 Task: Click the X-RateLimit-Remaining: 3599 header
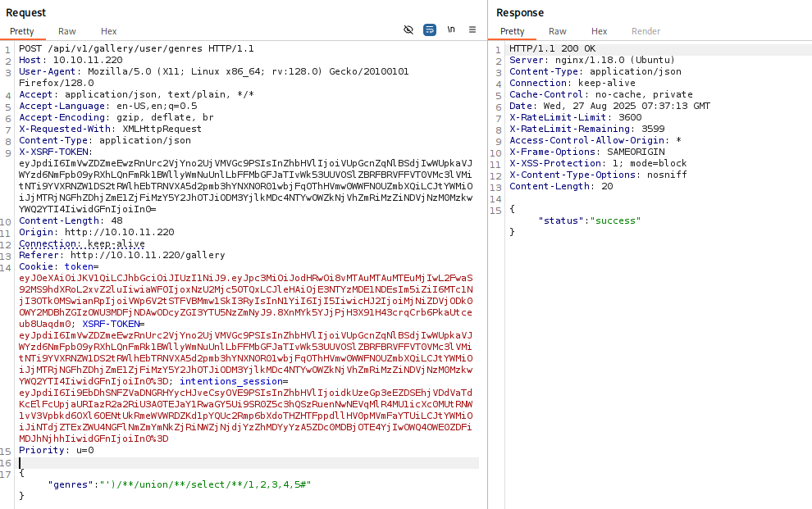coord(587,129)
